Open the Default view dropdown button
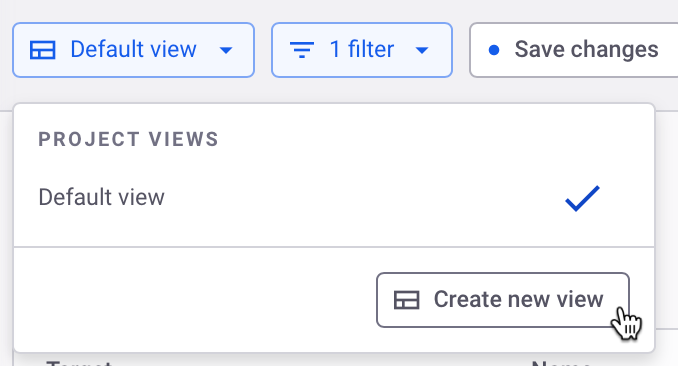 (x=133, y=50)
